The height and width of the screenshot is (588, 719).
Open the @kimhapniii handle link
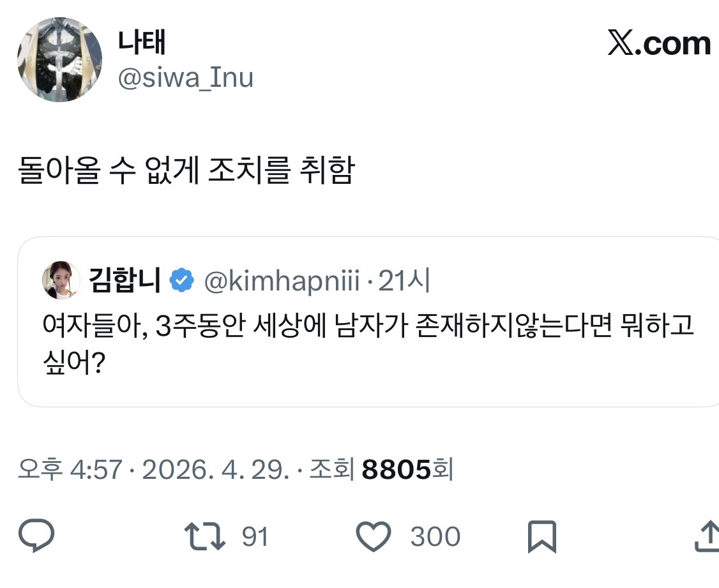(x=282, y=280)
